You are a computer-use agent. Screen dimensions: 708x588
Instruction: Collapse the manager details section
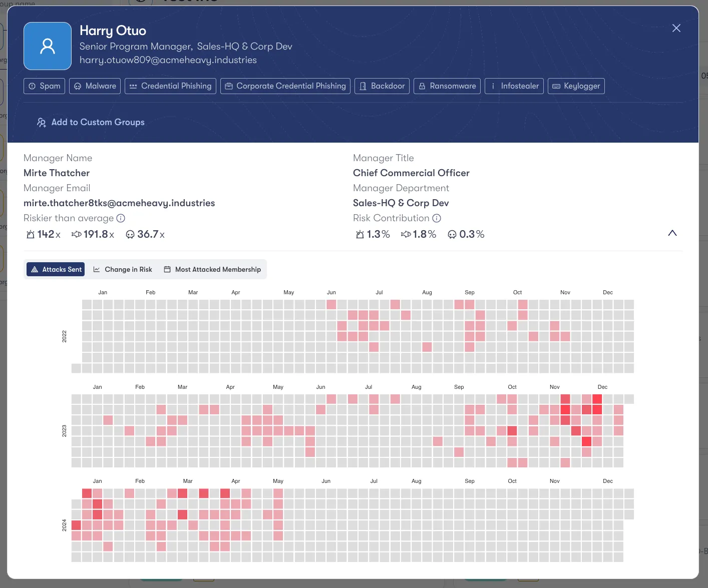(x=672, y=233)
